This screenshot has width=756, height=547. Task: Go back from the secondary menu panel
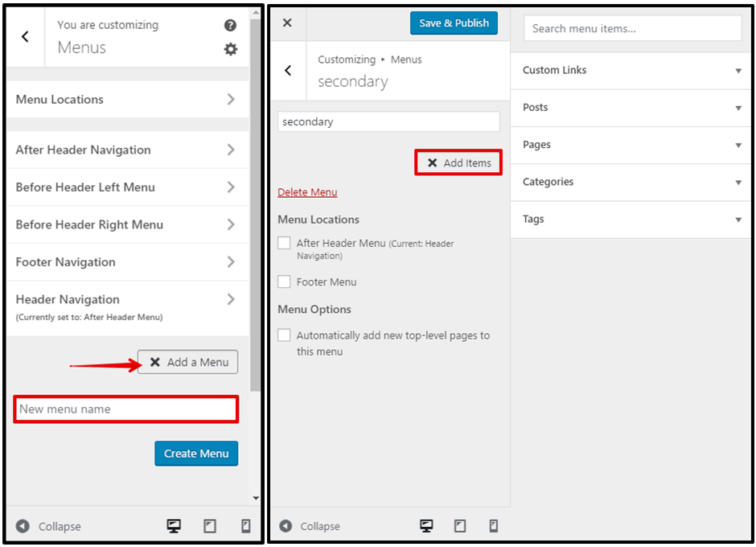[288, 71]
